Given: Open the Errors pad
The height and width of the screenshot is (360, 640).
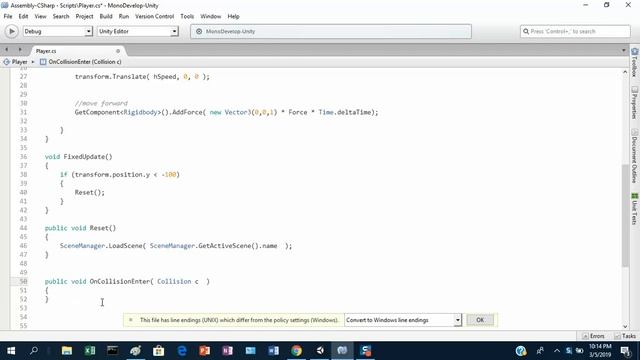Looking at the screenshot, I should point(594,336).
